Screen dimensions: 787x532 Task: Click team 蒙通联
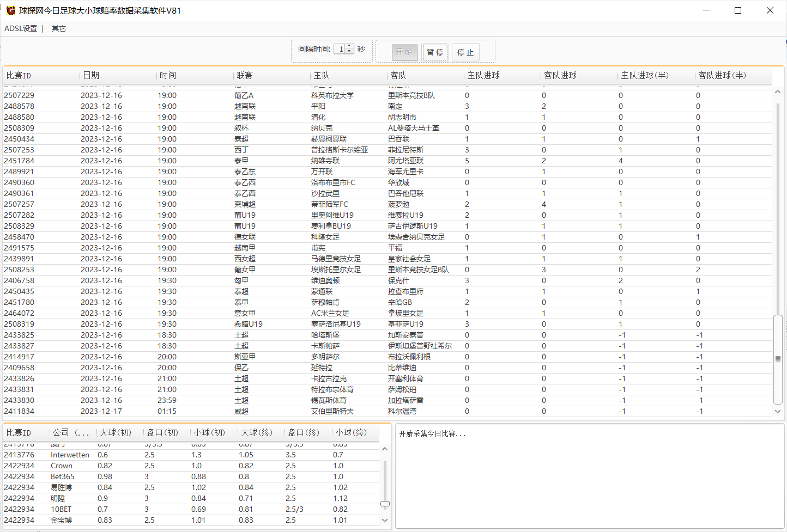click(x=322, y=291)
